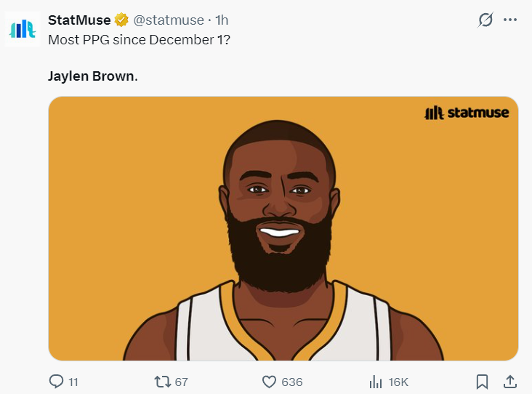
Task: Click the bold 'Jaylen Brown.' text
Action: (x=92, y=76)
